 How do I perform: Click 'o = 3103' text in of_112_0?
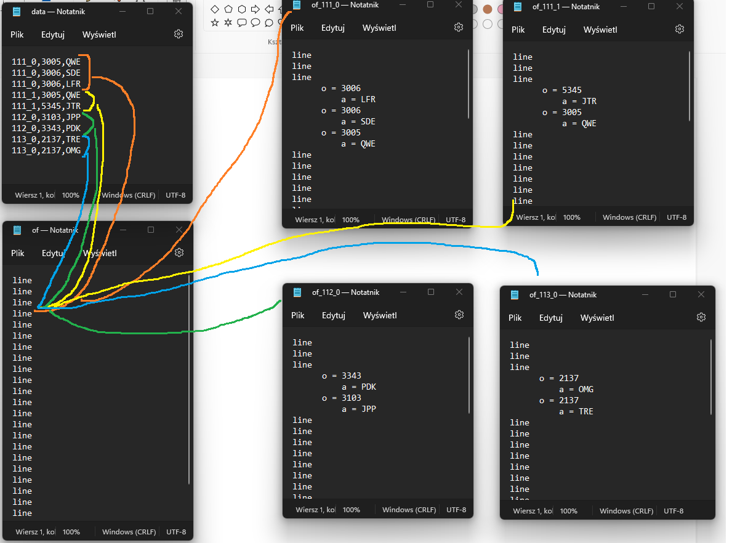pos(342,398)
